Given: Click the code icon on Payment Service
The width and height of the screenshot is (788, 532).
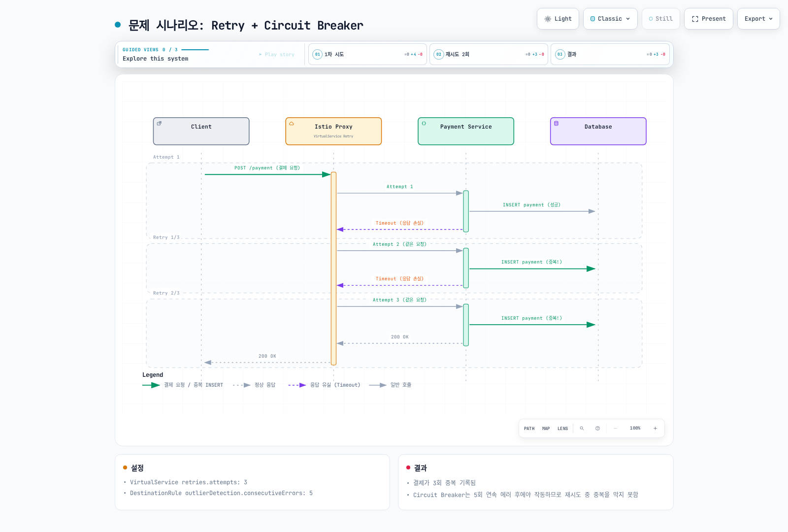Looking at the screenshot, I should pos(424,124).
